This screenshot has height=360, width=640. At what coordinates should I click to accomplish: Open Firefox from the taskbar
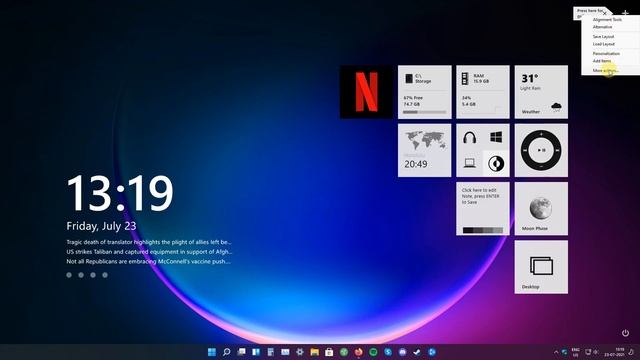click(358, 352)
